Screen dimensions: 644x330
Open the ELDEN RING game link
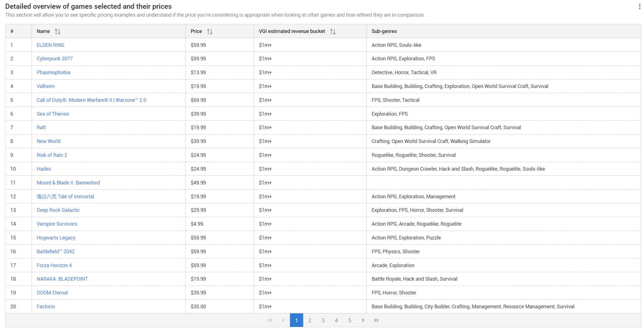50,45
